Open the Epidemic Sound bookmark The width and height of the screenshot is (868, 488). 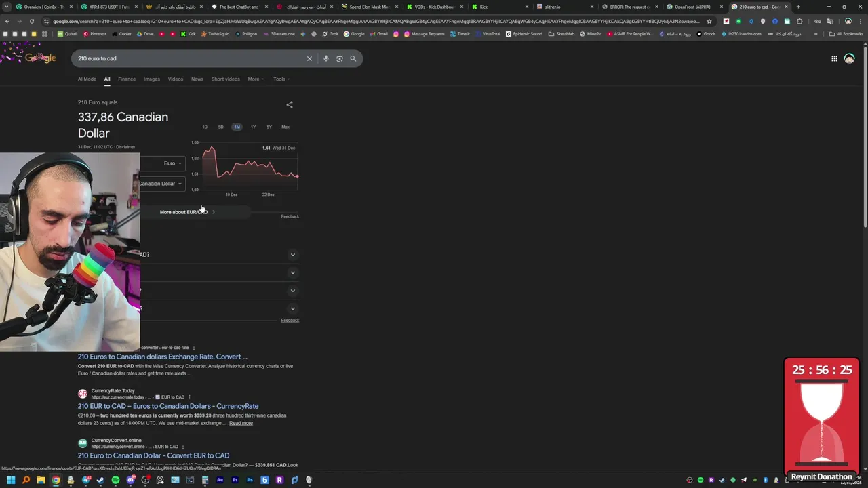tap(524, 33)
